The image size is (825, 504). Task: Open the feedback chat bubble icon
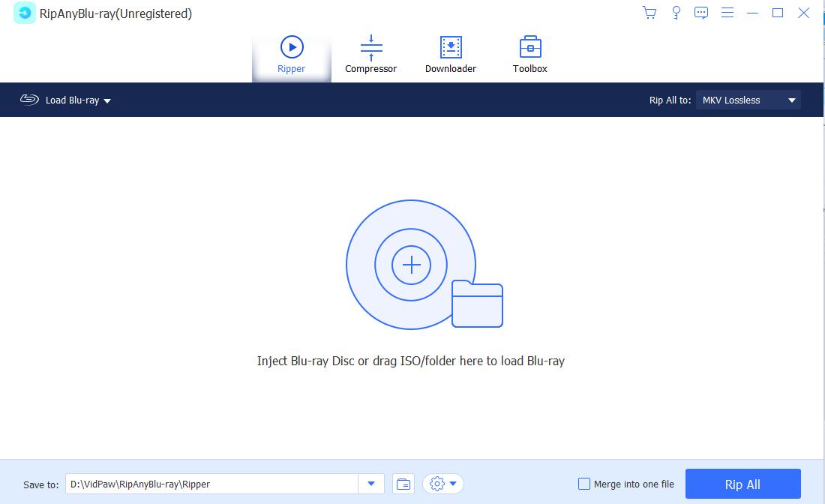click(700, 13)
